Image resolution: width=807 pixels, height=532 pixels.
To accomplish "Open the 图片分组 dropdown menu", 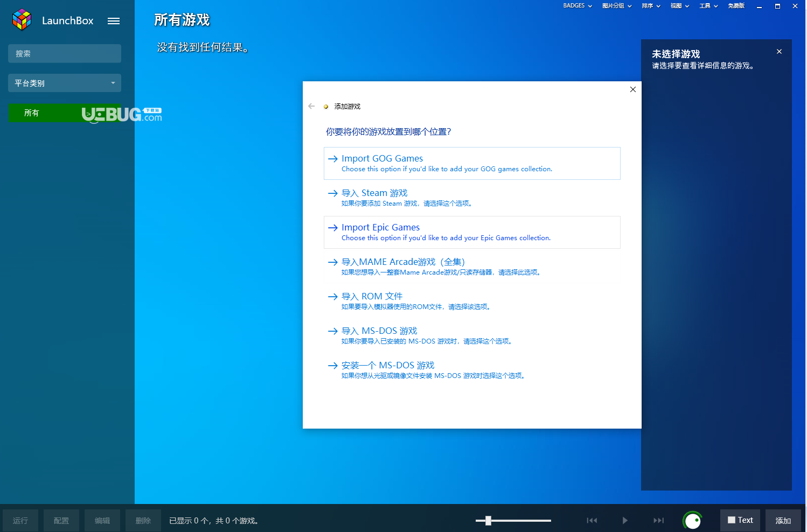I will pos(617,6).
